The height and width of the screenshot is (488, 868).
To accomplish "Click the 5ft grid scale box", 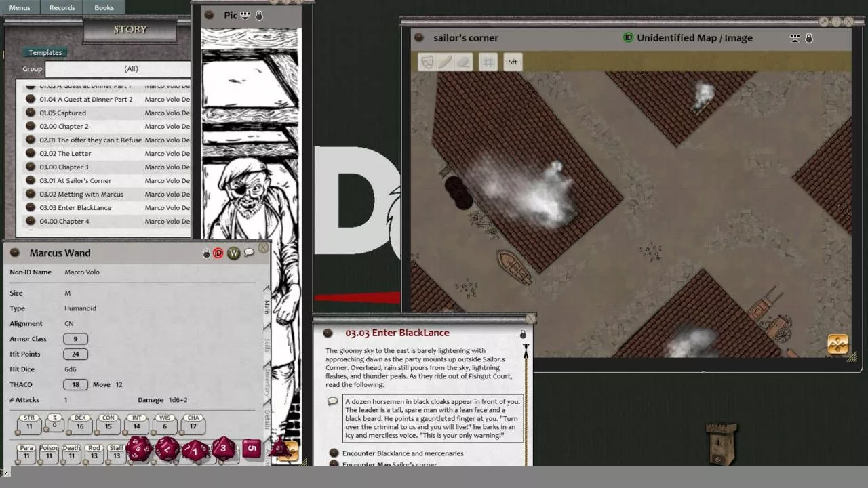I will click(513, 62).
